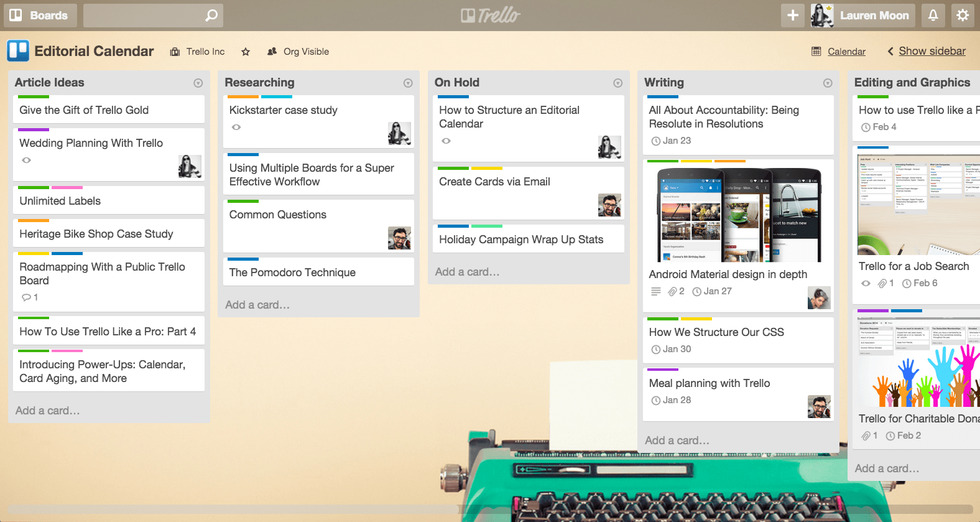980x522 pixels.
Task: Click Feb 2 due date badge
Action: pyautogui.click(x=904, y=436)
